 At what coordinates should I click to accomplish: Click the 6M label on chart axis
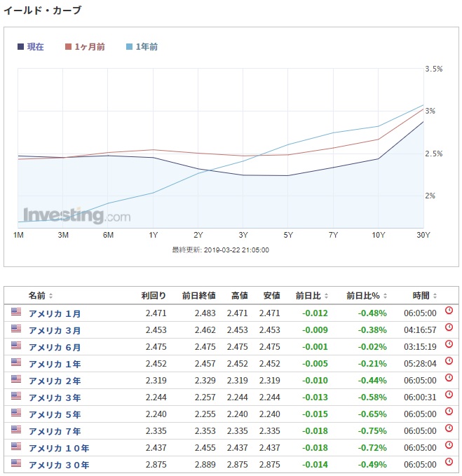pos(108,235)
